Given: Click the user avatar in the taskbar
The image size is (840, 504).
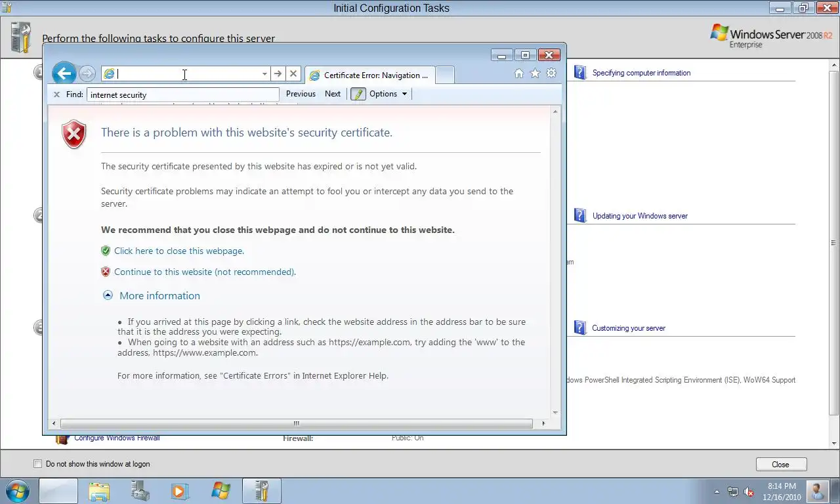Looking at the screenshot, I should pyautogui.click(x=817, y=491).
